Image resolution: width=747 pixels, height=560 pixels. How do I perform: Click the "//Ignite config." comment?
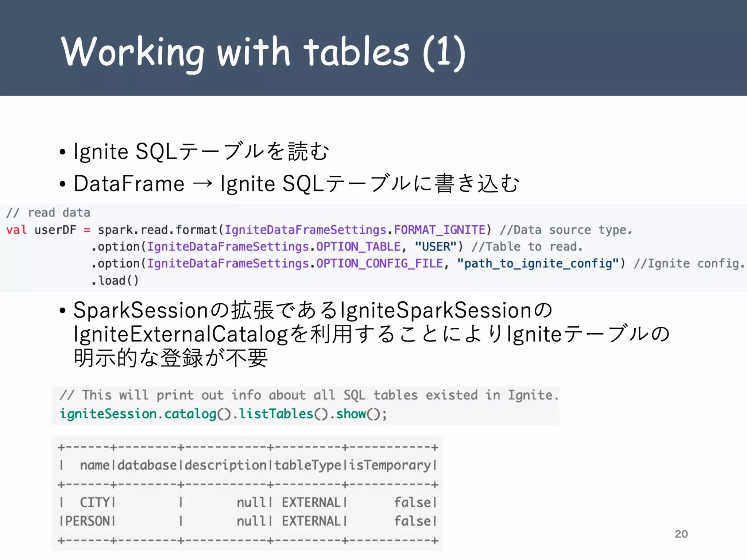pos(689,264)
